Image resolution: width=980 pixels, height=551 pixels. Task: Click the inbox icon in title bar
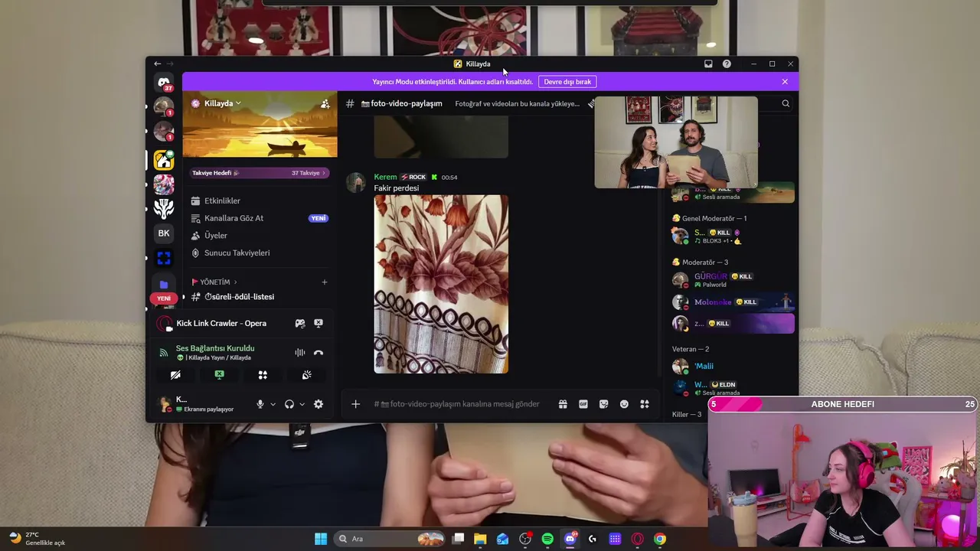[x=708, y=64]
